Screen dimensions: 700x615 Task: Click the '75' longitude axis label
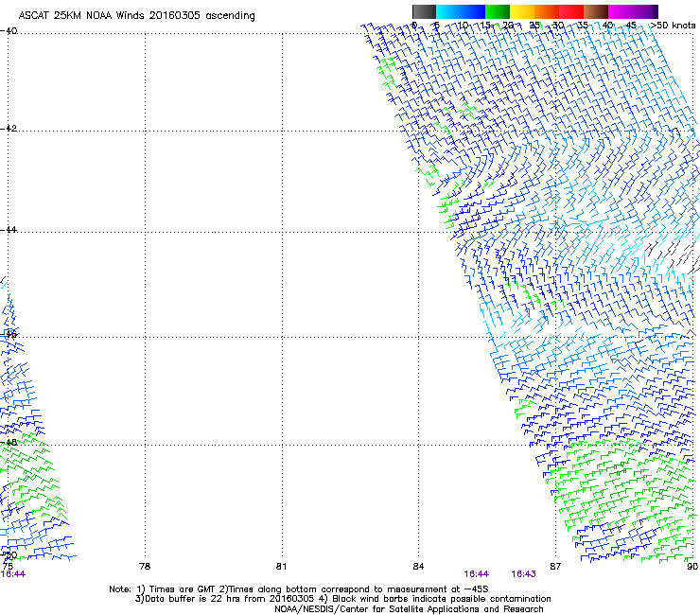(8, 567)
